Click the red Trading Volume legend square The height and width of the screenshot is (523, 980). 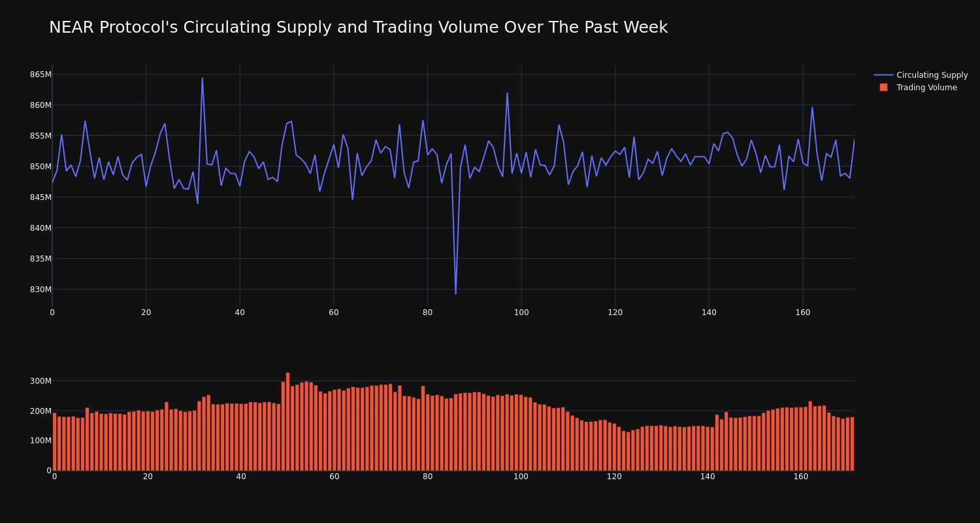click(x=883, y=88)
